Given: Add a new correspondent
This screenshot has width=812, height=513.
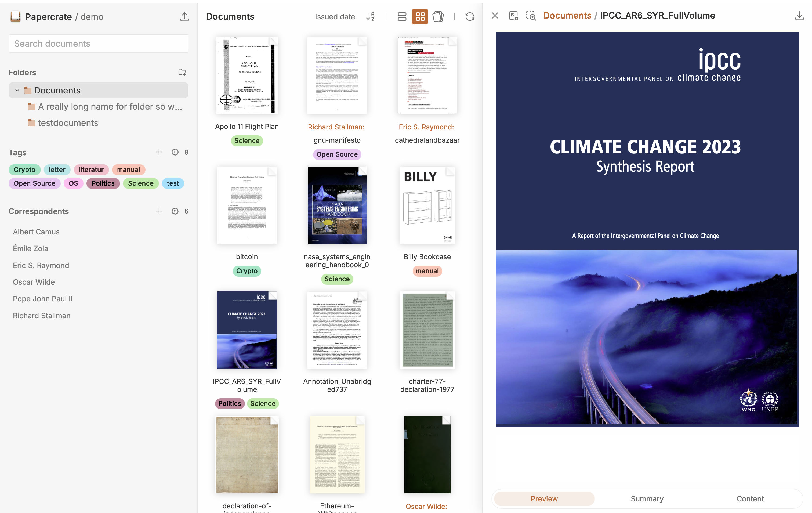Looking at the screenshot, I should tap(159, 211).
